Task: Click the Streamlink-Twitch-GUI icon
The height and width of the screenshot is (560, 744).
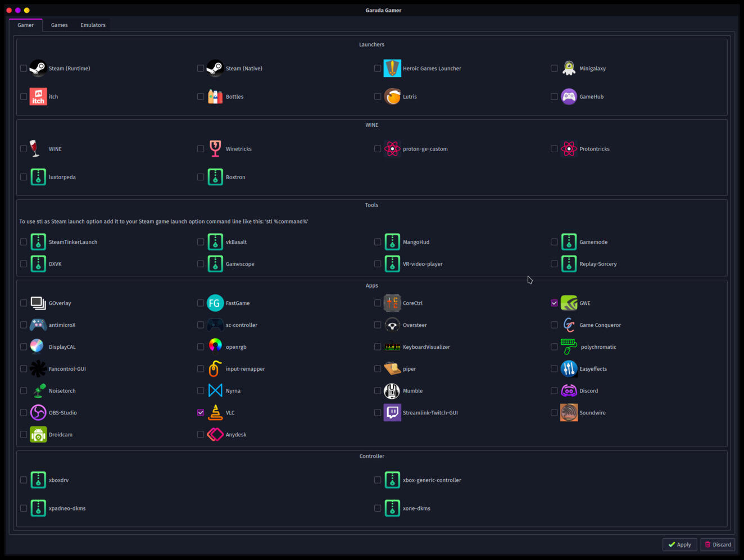Action: pyautogui.click(x=392, y=413)
